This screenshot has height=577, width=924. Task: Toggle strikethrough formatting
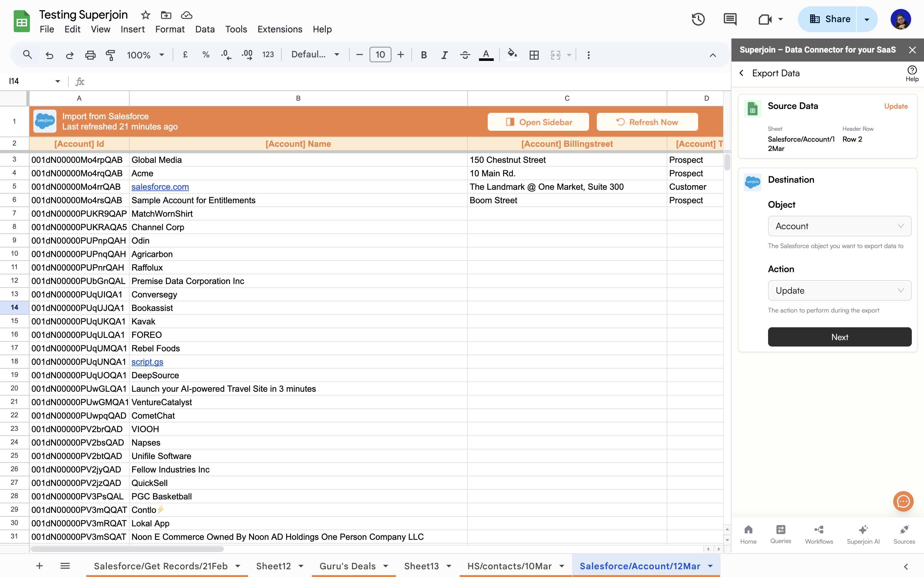465,55
